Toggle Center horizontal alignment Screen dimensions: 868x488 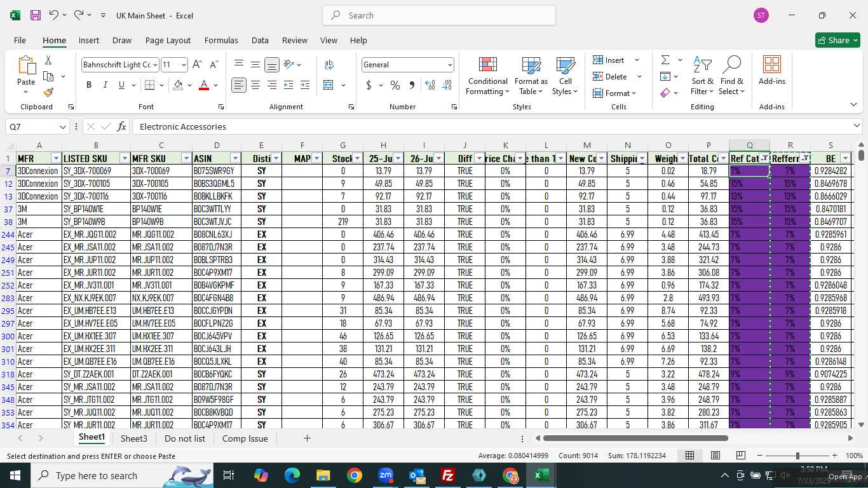[255, 85]
